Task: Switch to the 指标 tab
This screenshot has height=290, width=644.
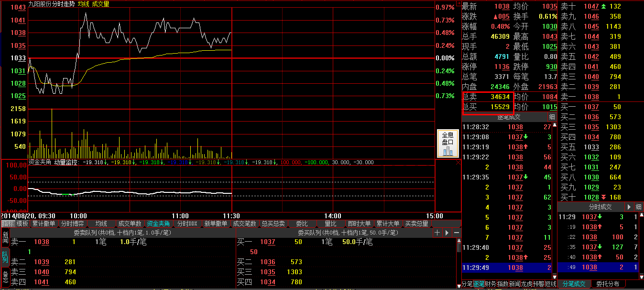Action: [x=8, y=223]
